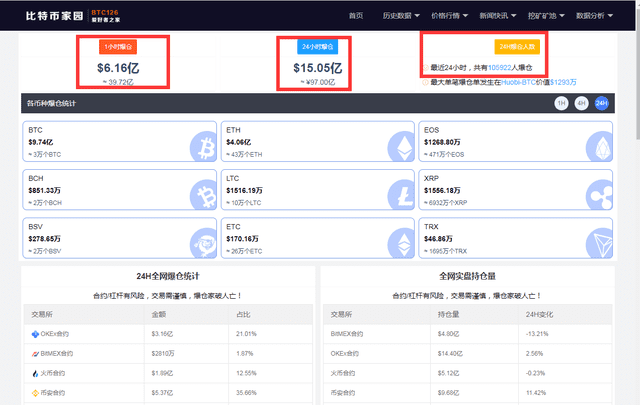Screen dimensions: 640x405
Task: Click the $5.12亿 holdings for 火币合约
Action: 448,373
